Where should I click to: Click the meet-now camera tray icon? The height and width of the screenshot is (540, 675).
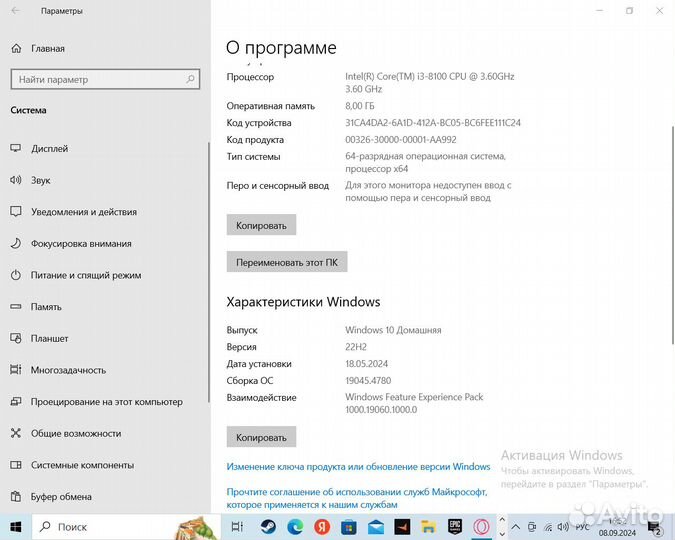532,527
